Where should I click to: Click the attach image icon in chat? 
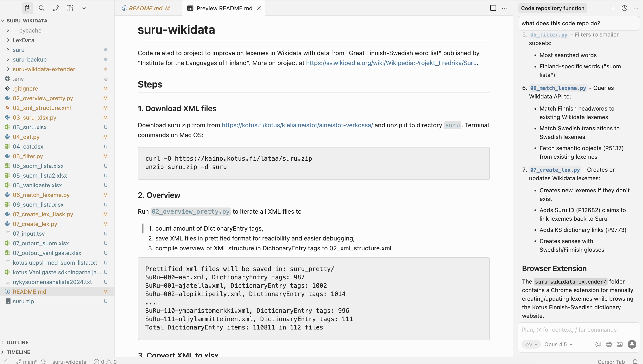(x=619, y=344)
